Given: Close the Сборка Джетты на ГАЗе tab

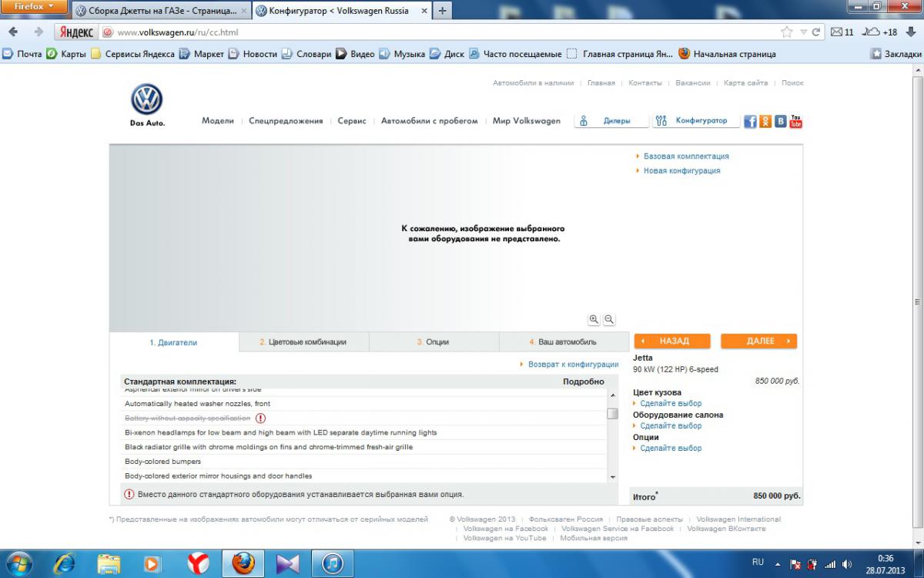Looking at the screenshot, I should point(244,12).
